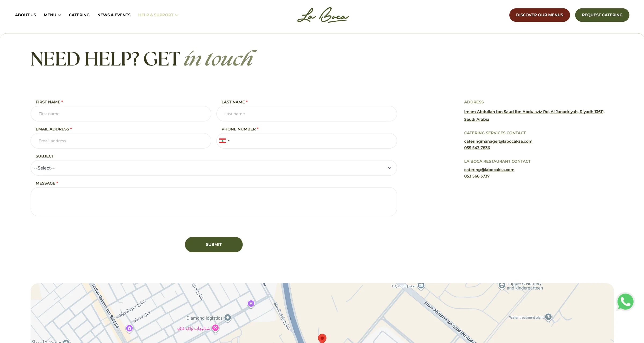Click the Water treatment plant map marker
The width and height of the screenshot is (644, 343).
coord(548,317)
